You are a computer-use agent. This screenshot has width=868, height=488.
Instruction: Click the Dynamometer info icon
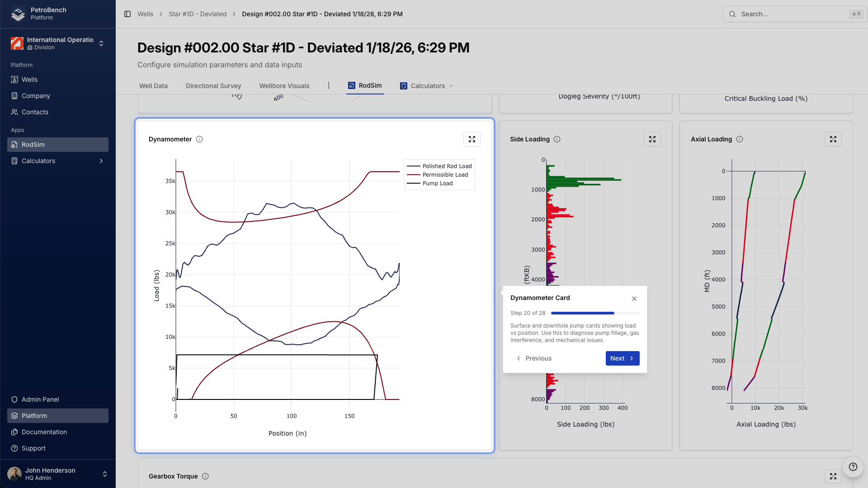pos(199,139)
